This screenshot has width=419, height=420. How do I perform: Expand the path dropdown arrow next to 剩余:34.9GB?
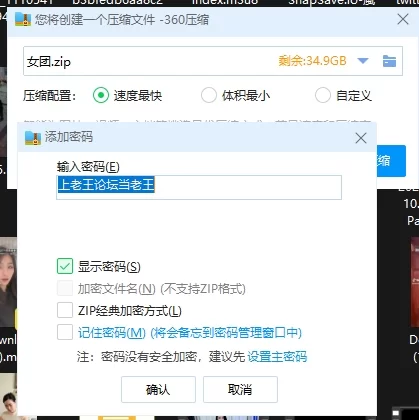[x=363, y=61]
